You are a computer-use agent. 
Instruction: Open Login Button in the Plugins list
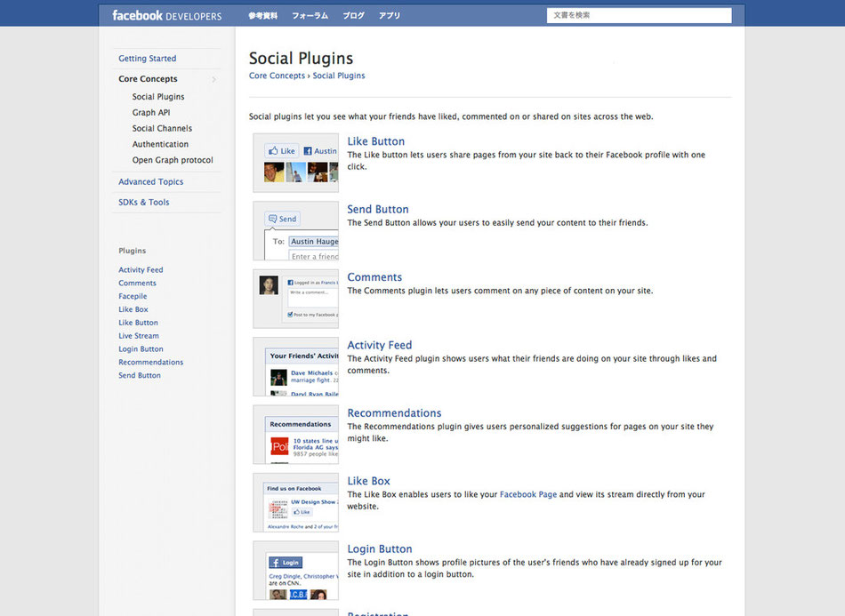(x=141, y=349)
